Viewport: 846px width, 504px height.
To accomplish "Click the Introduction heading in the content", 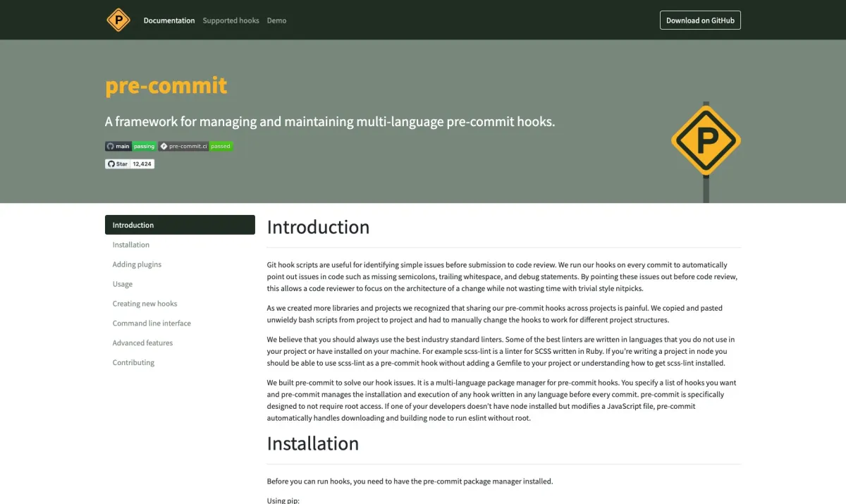I will [318, 227].
